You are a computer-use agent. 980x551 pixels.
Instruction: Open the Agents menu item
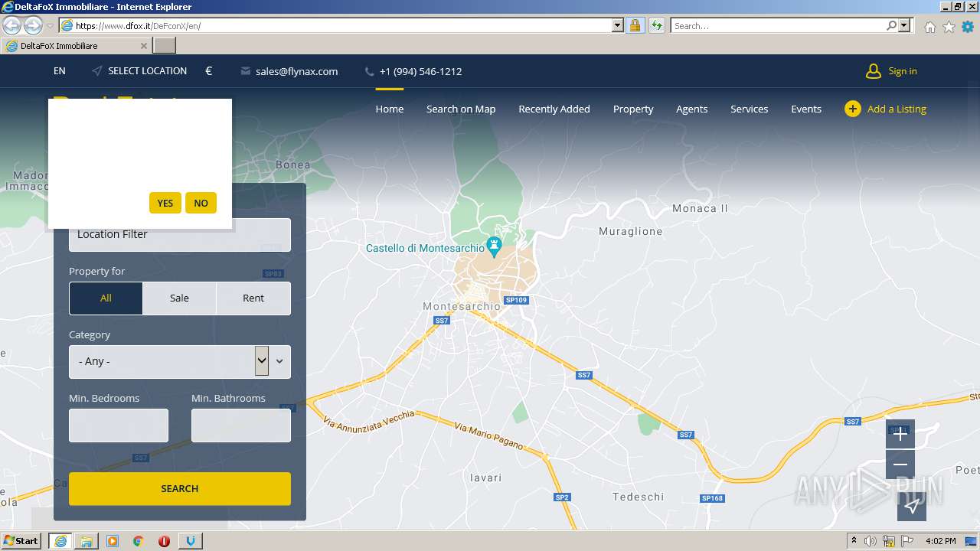(691, 109)
